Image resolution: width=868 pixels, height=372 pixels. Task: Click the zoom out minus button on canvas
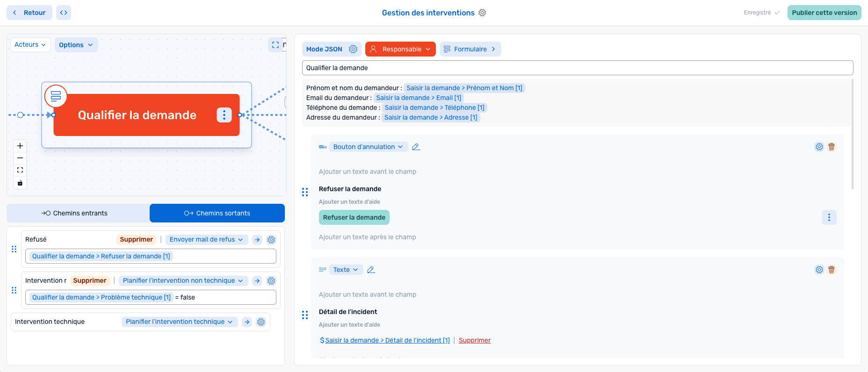coord(20,158)
